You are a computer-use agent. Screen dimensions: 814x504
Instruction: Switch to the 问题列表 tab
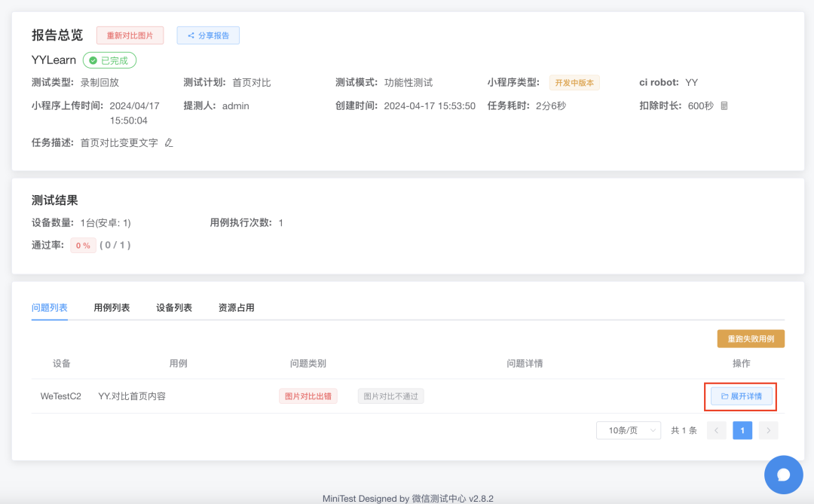pos(49,308)
